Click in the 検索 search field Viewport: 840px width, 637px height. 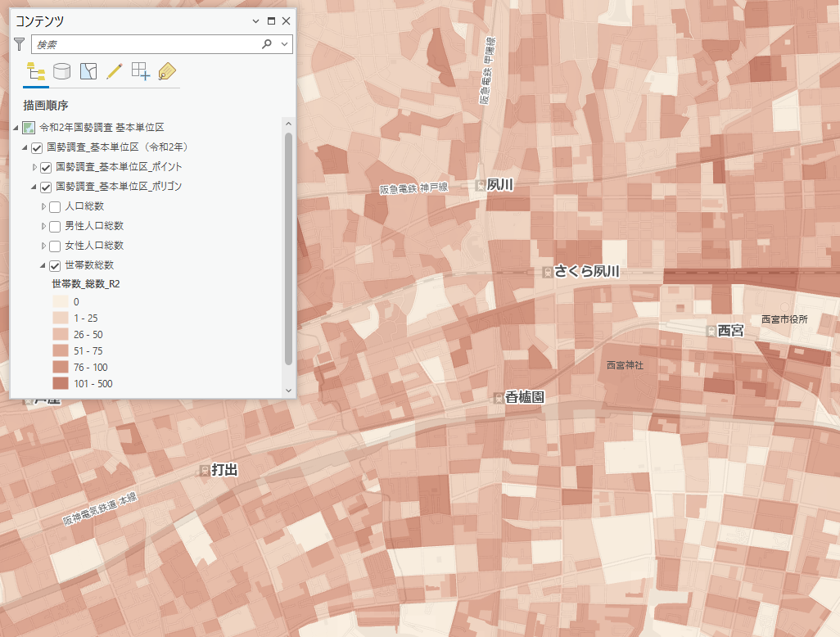(143, 44)
